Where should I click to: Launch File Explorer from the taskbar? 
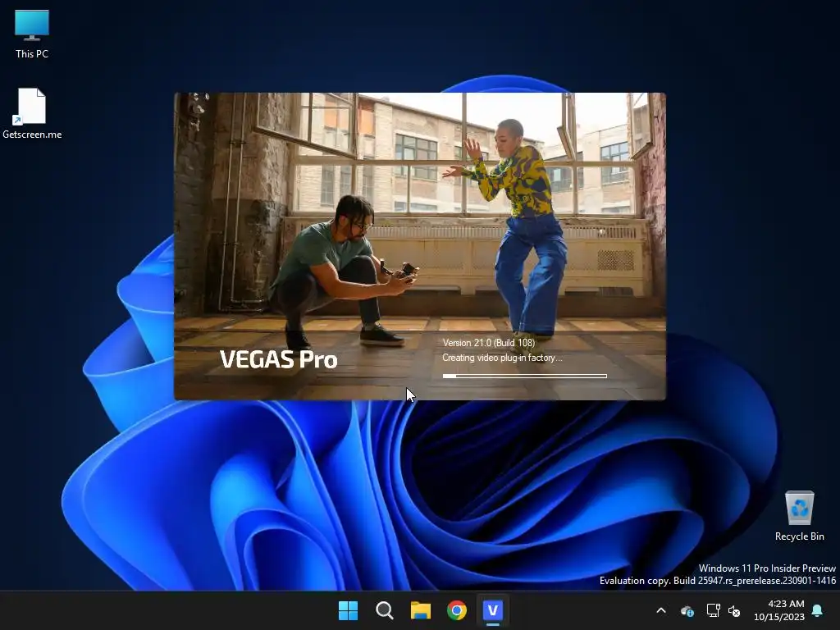click(x=421, y=610)
